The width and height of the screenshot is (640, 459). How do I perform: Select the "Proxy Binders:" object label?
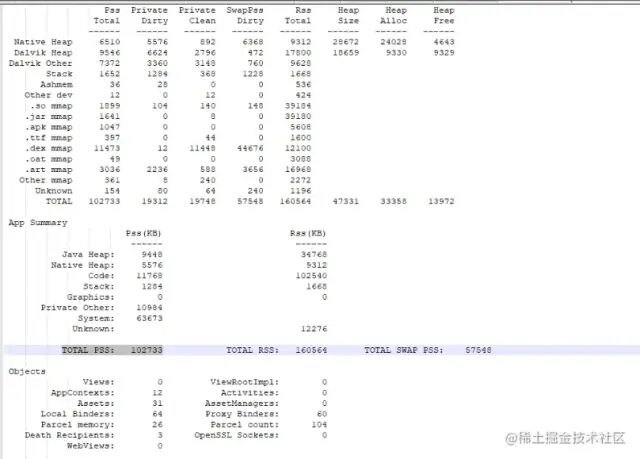242,414
